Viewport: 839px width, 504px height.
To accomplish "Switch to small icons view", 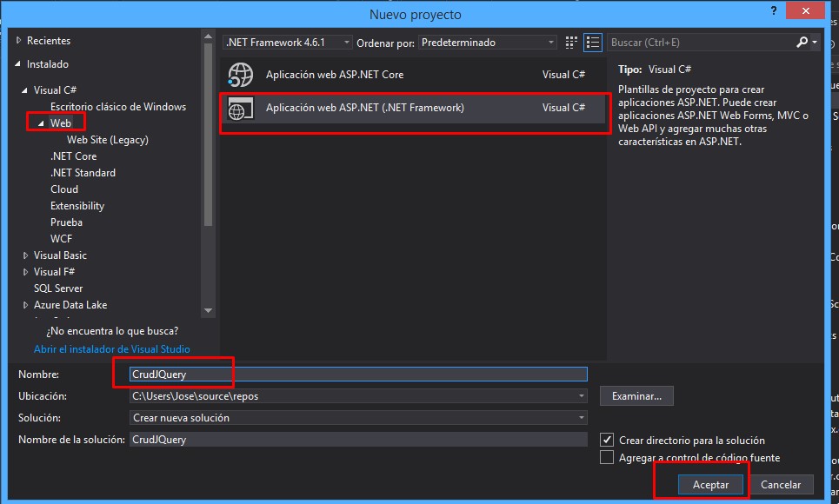I will point(571,42).
